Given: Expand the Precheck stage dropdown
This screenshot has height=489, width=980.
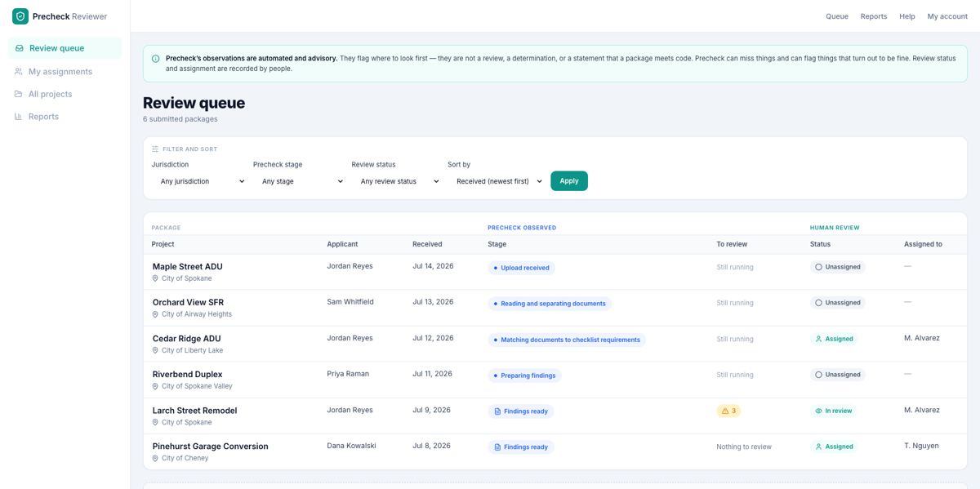Looking at the screenshot, I should 302,181.
